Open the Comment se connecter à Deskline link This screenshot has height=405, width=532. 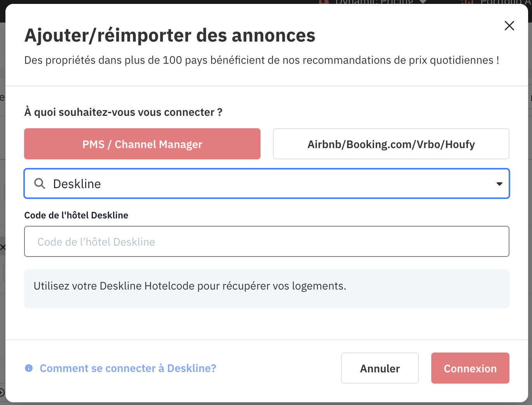click(x=128, y=368)
